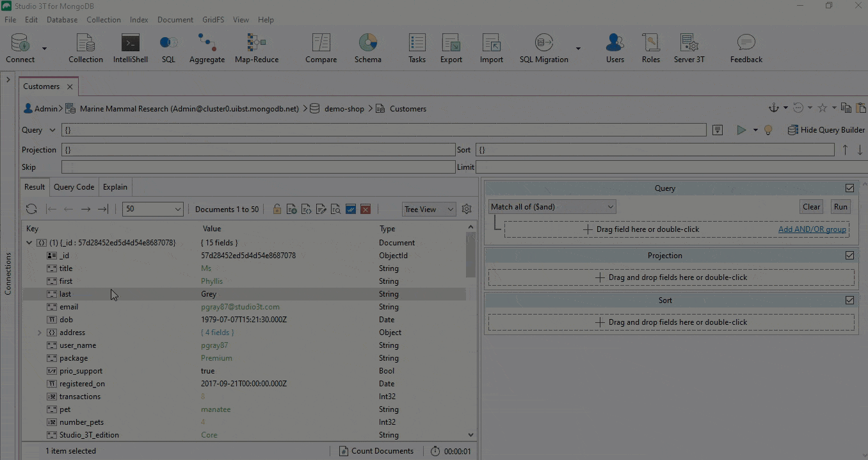Toggle the Sort section checkbox in builder
This screenshot has height=460, width=868.
tap(849, 300)
